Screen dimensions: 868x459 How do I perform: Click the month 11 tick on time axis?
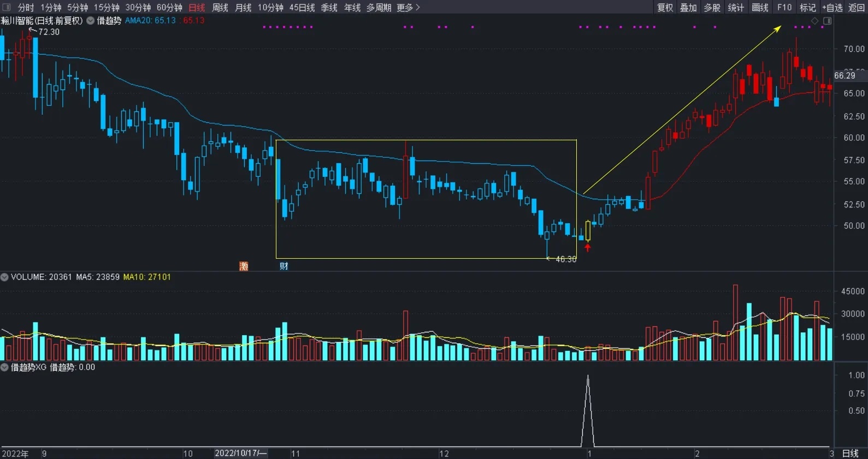(296, 454)
